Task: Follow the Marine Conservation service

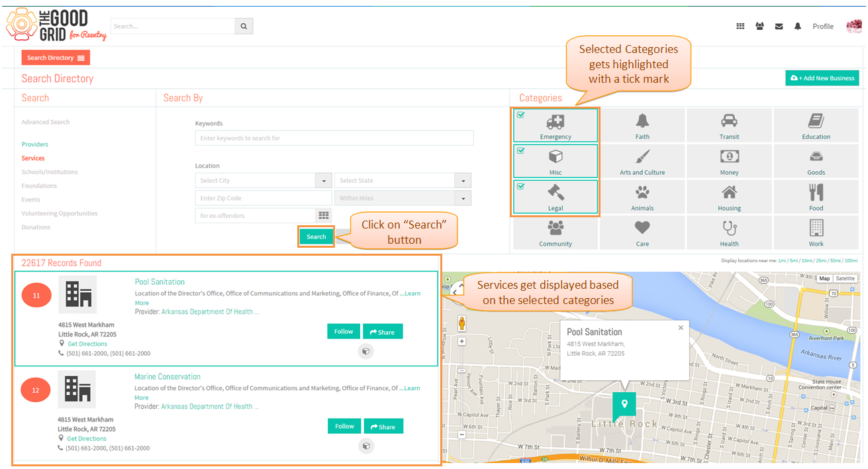Action: tap(344, 426)
